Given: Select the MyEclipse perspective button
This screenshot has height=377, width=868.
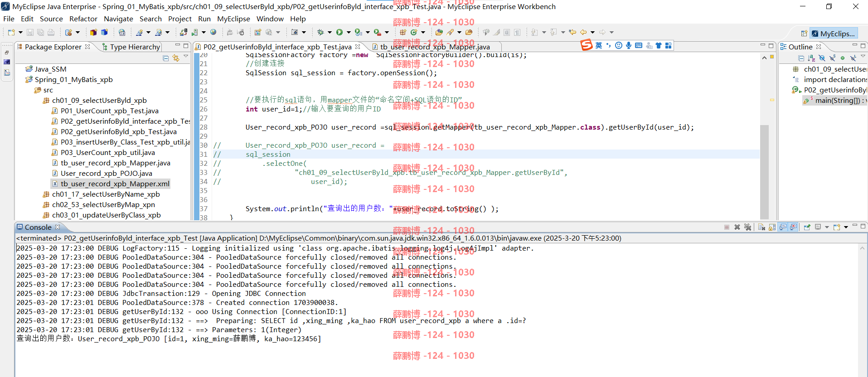Looking at the screenshot, I should click(833, 34).
